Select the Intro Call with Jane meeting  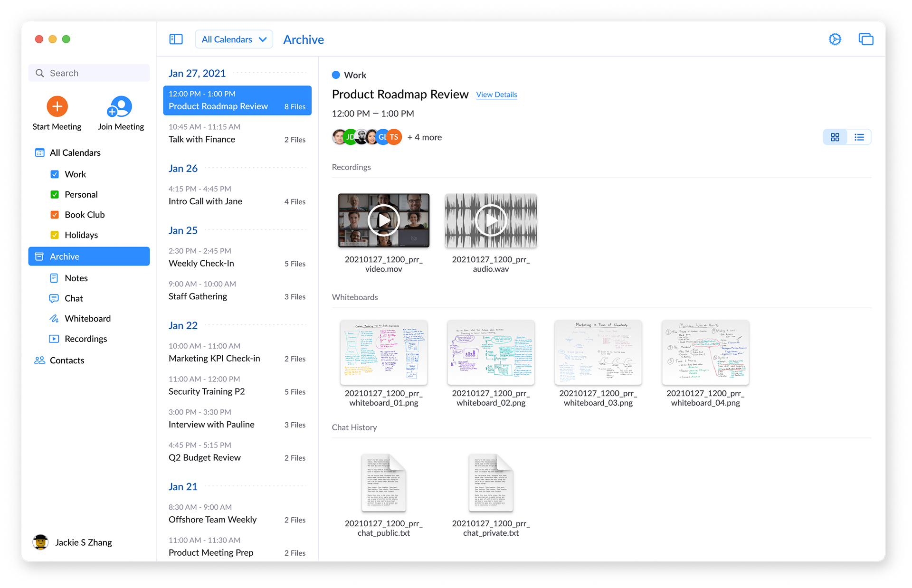237,196
